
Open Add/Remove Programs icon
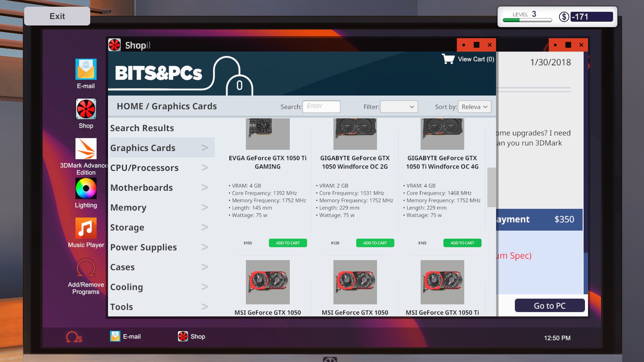point(86,268)
